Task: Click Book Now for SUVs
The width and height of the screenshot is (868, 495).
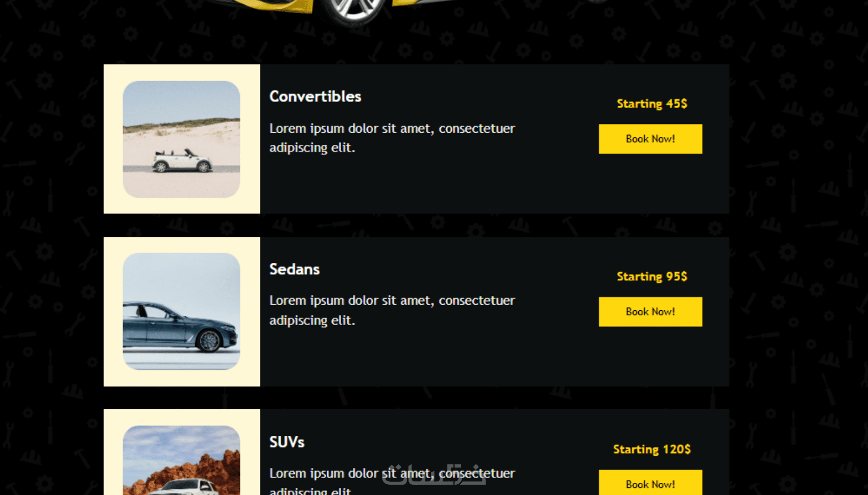Action: click(x=650, y=483)
